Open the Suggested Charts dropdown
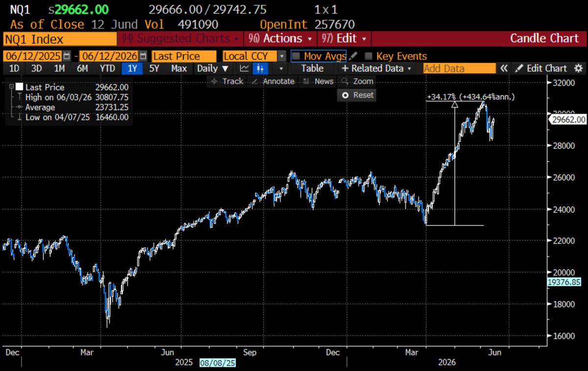The width and height of the screenshot is (588, 371). pos(181,38)
